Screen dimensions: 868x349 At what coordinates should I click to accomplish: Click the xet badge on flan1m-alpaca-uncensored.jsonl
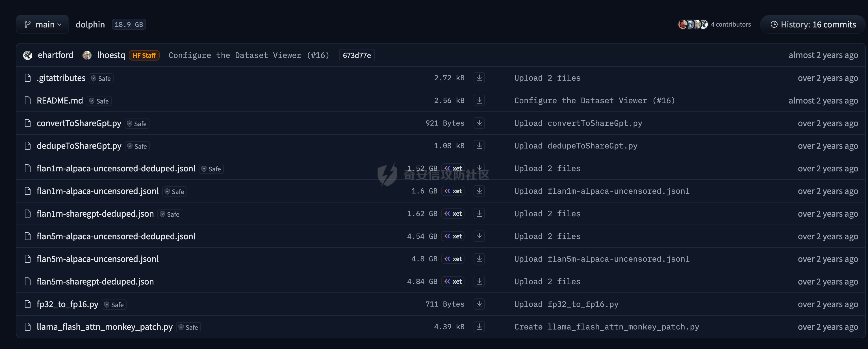[x=453, y=191]
